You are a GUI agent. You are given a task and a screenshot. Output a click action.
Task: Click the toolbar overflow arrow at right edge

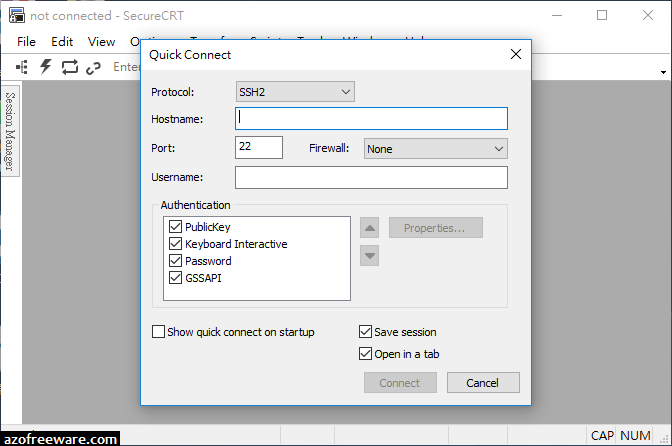point(663,72)
